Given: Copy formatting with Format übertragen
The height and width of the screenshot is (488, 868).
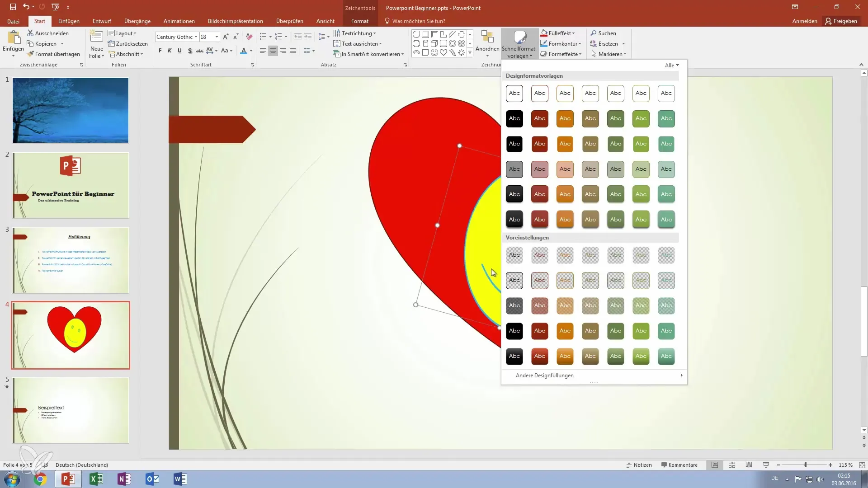Looking at the screenshot, I should (x=53, y=54).
